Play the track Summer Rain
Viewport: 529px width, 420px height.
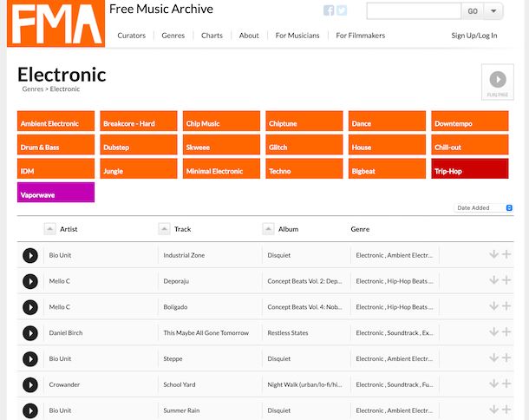[x=30, y=410]
